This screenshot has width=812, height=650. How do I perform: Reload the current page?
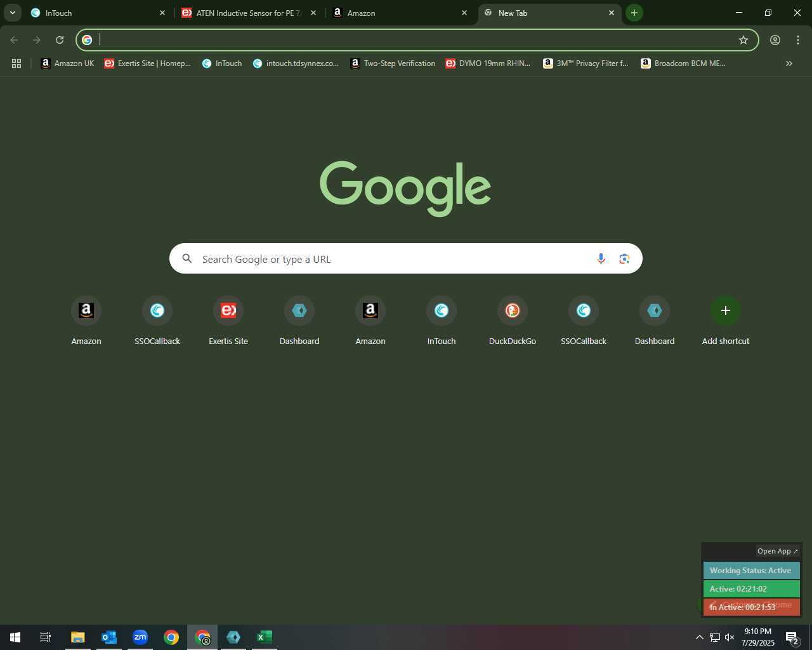pyautogui.click(x=60, y=40)
